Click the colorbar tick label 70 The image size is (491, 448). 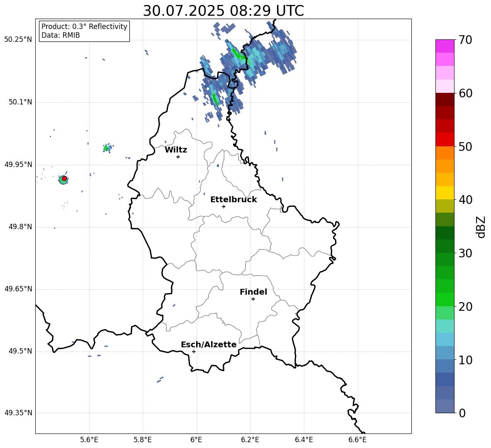pyautogui.click(x=466, y=40)
